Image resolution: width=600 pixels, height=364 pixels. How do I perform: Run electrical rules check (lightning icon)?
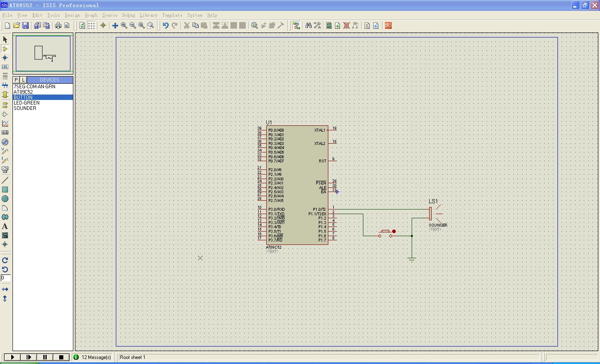[376, 25]
